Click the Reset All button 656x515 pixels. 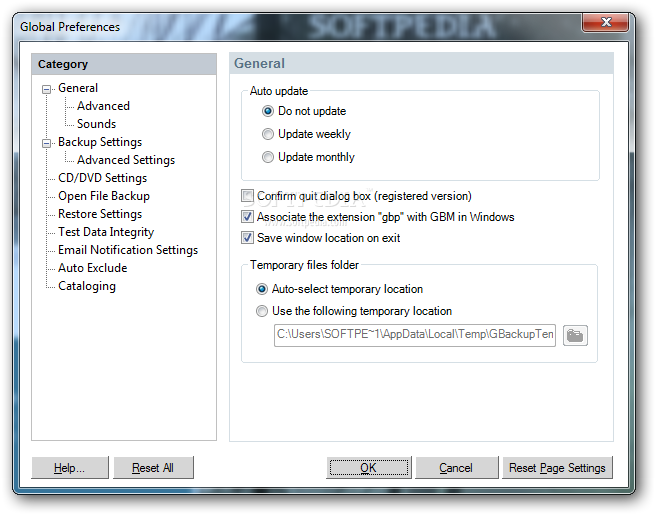[x=153, y=467]
